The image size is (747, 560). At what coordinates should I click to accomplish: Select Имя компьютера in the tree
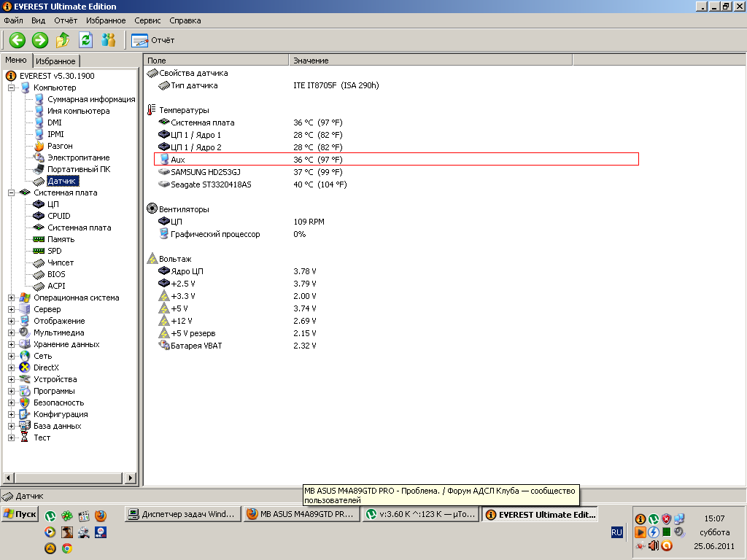pyautogui.click(x=79, y=111)
